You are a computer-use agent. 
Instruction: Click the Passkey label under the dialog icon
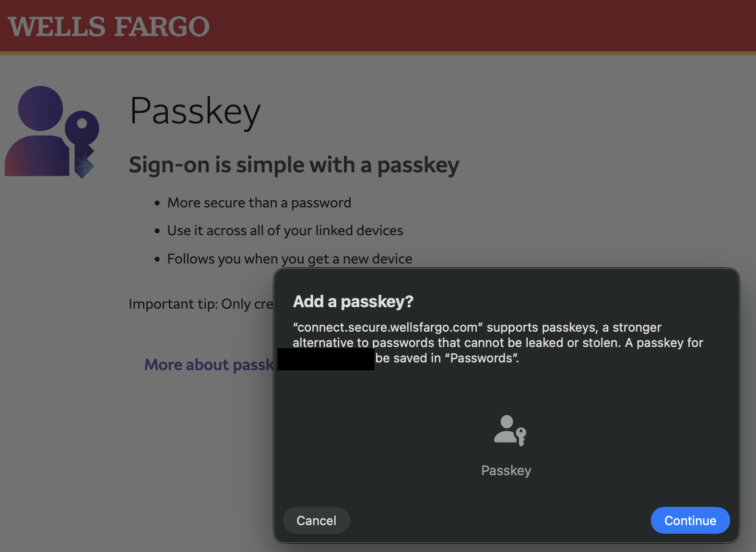click(506, 470)
